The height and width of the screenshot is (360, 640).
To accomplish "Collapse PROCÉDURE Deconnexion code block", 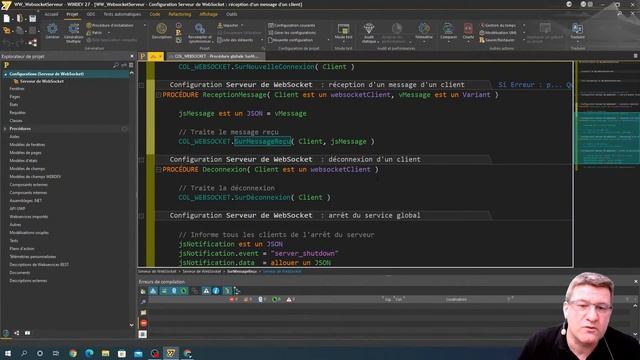I will (x=158, y=169).
